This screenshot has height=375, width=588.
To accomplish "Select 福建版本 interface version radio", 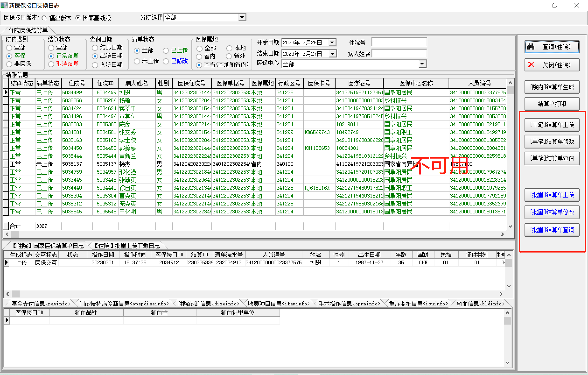I will click(44, 18).
